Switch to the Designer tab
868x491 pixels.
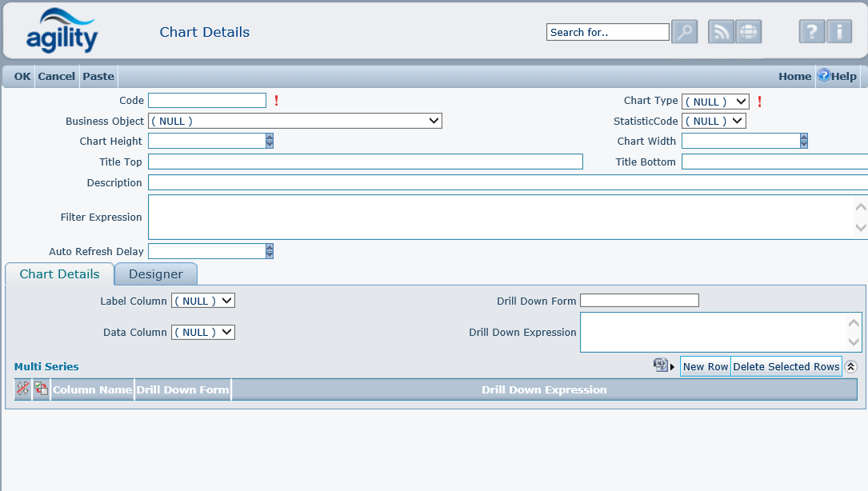(156, 274)
